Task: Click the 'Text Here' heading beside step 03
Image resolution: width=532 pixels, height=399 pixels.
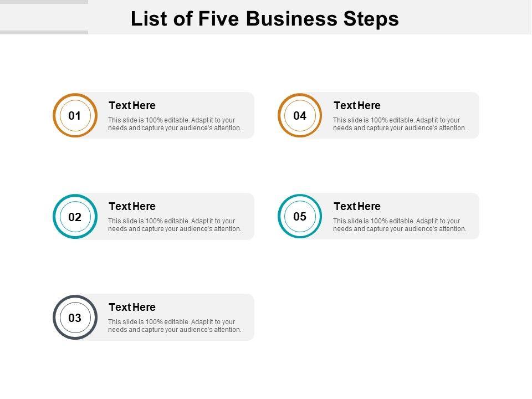Action: (x=132, y=307)
